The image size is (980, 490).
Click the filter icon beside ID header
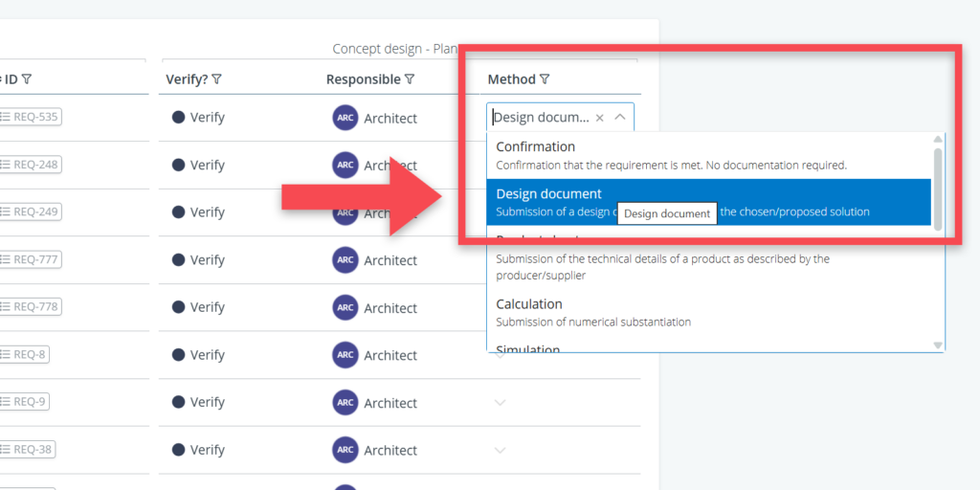tap(27, 79)
